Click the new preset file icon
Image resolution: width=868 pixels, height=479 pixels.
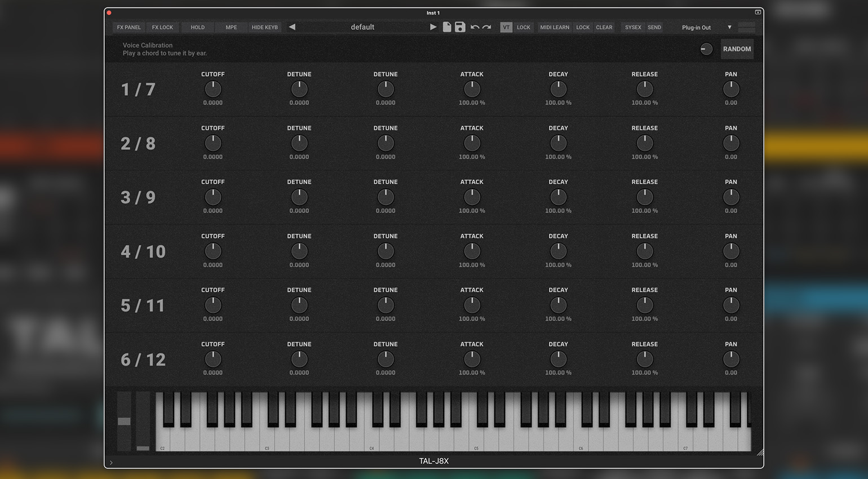coord(447,27)
